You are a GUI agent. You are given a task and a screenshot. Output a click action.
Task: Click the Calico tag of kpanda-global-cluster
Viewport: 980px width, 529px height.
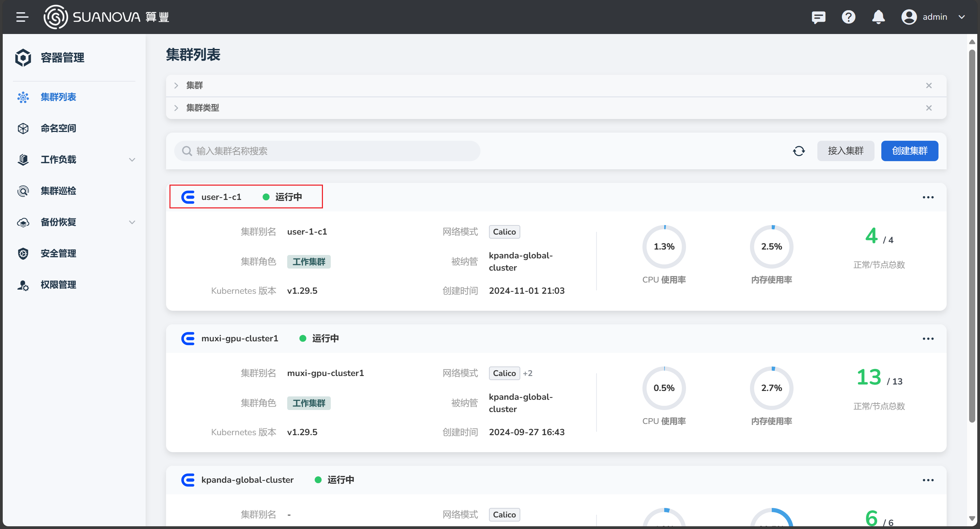click(504, 515)
